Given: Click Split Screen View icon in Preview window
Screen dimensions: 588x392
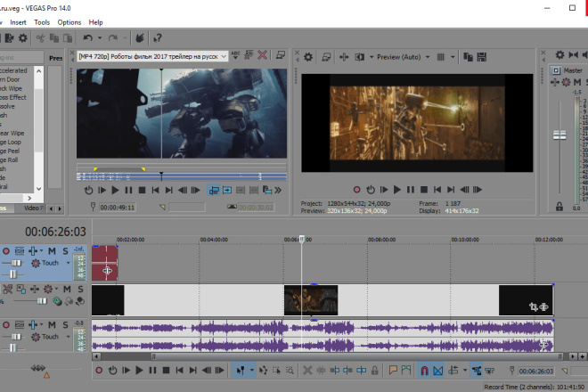Looking at the screenshot, I should [360, 57].
